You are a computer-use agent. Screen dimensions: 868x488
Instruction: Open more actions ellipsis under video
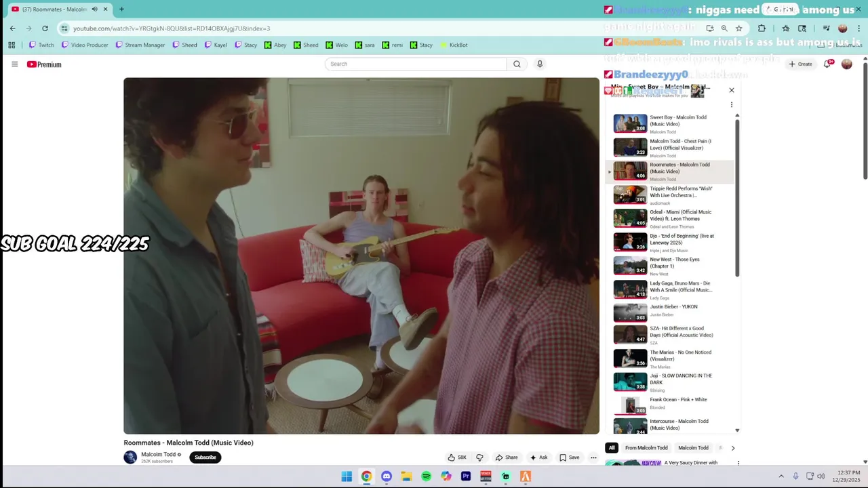(593, 457)
